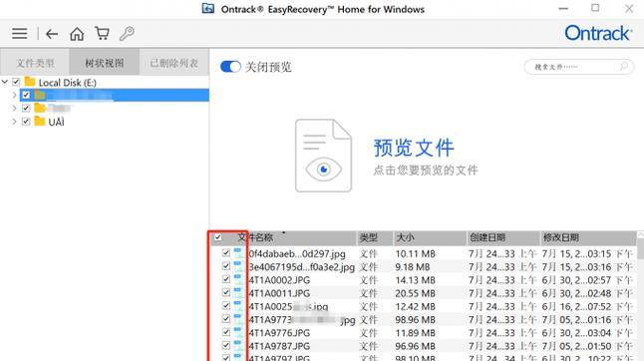The image size is (644, 361).
Task: Click the home icon in toolbar
Action: pyautogui.click(x=77, y=34)
